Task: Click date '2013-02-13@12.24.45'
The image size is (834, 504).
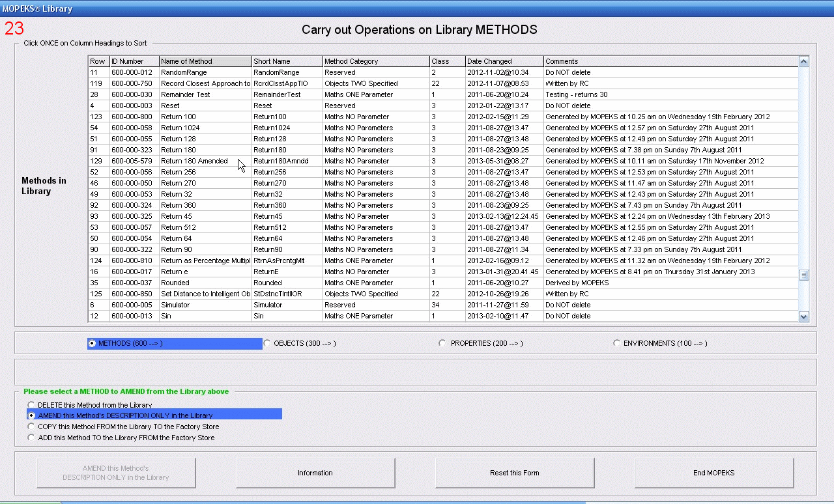Action: 503,216
